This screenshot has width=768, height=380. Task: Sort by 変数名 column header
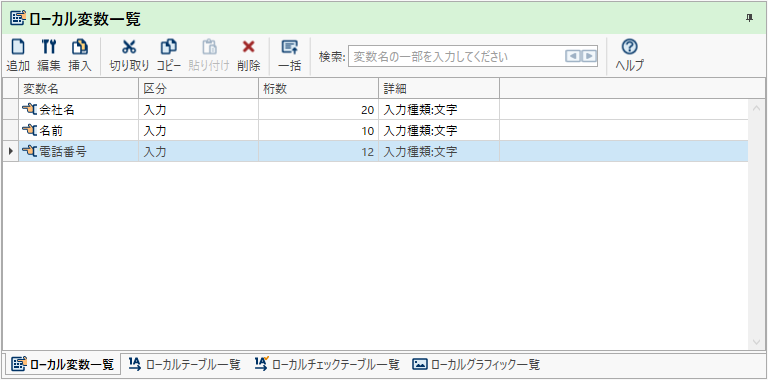pos(78,89)
